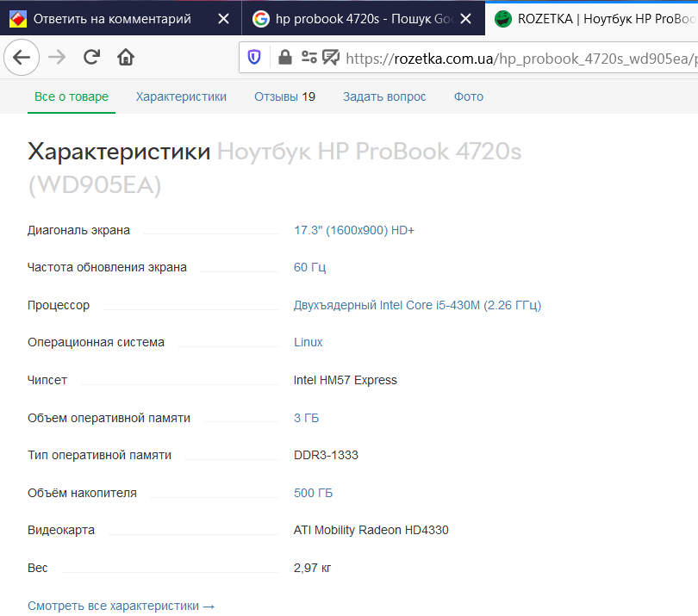This screenshot has width=698, height=616.
Task: Open the Intel Core i5-430M processor link
Action: click(418, 305)
